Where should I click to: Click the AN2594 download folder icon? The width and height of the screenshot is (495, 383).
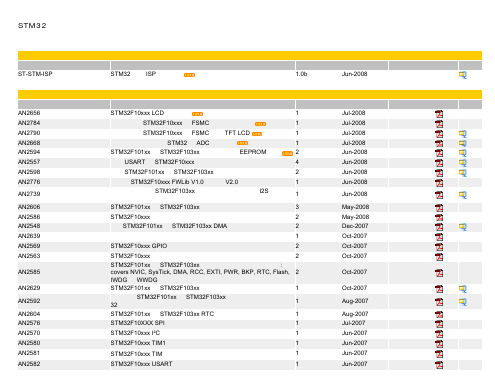coord(462,153)
